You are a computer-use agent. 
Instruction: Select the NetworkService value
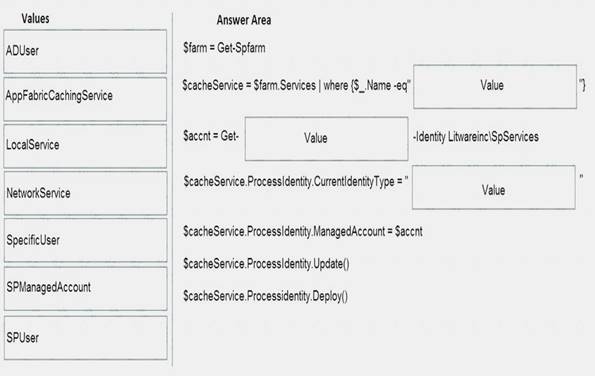click(85, 193)
